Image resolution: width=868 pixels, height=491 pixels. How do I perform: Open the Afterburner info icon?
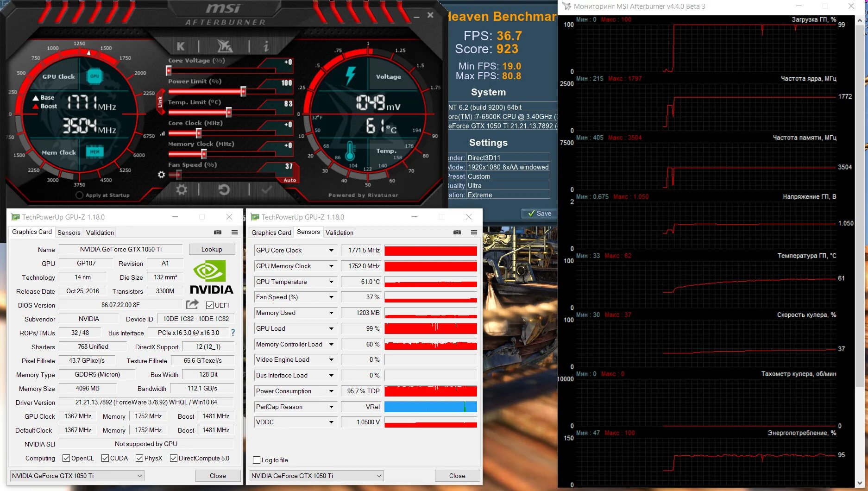(266, 46)
